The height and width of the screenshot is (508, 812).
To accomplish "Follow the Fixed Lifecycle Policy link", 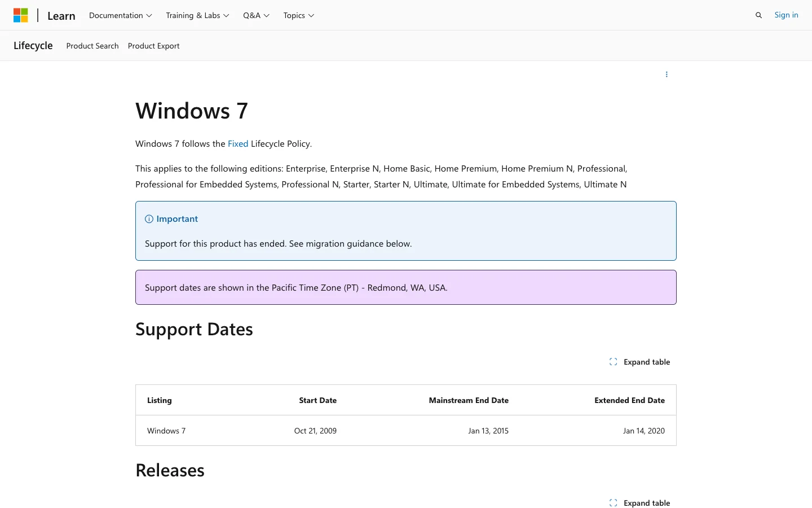I will [238, 144].
